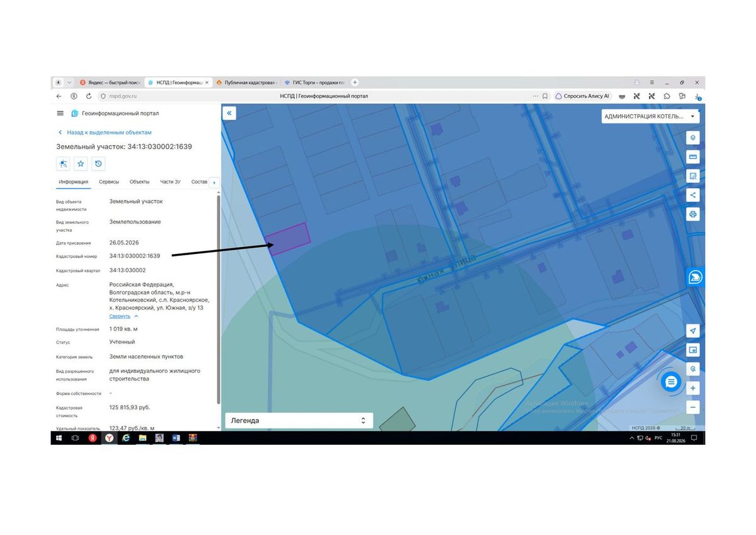Screen dimensions: 756x535
Task: Click the Спросить Алису AI button
Action: click(x=583, y=96)
